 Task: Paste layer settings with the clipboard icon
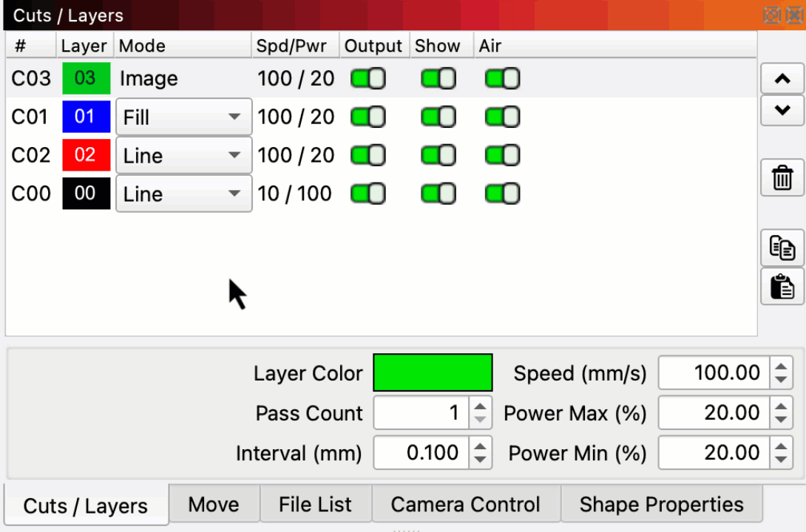click(782, 286)
